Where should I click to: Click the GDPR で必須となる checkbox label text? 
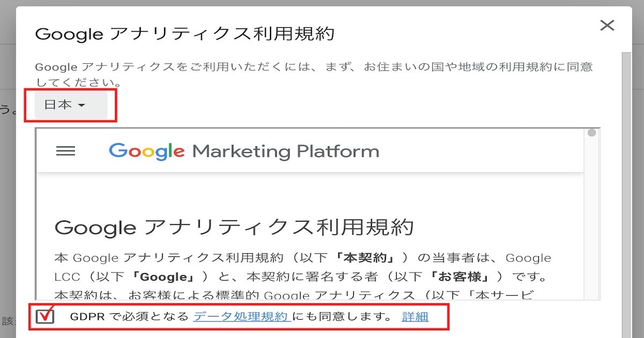click(x=129, y=317)
